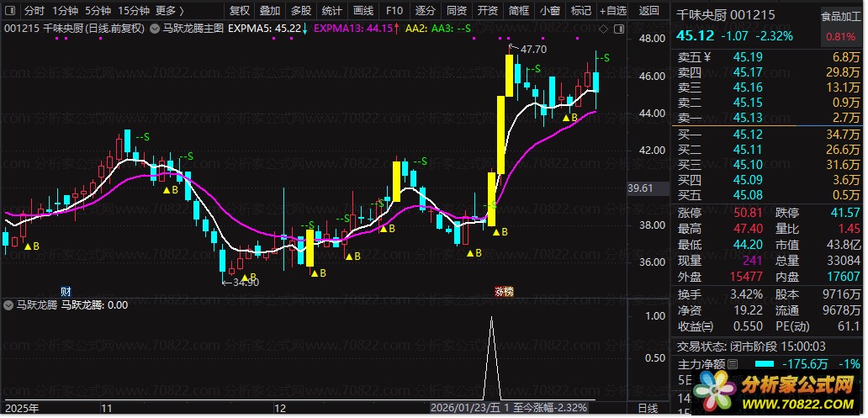This screenshot has width=868, height=418.
Task: Click the 最低 value 44.20
Action: tap(748, 245)
